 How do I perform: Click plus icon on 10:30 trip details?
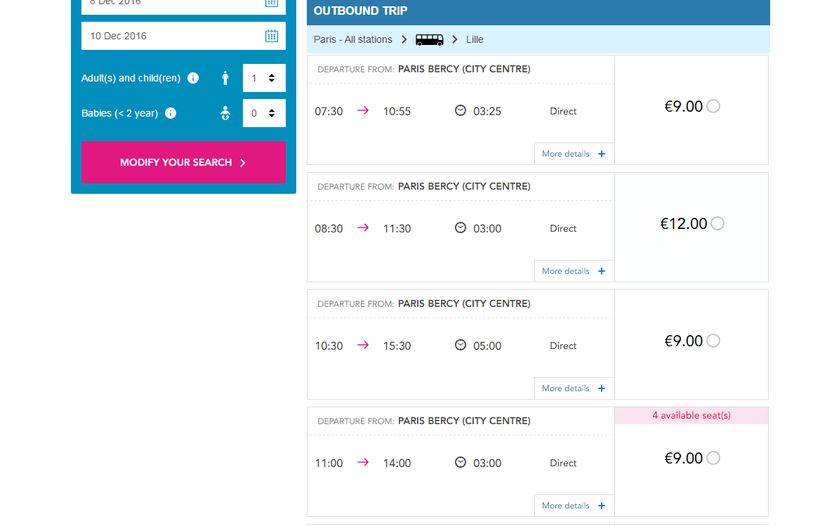point(601,388)
